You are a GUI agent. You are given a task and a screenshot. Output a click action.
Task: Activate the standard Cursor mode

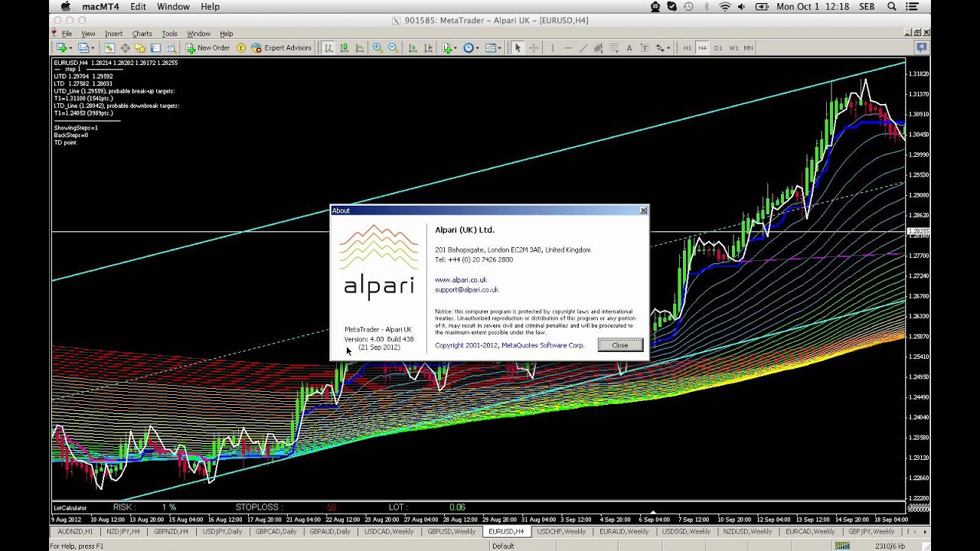[518, 47]
